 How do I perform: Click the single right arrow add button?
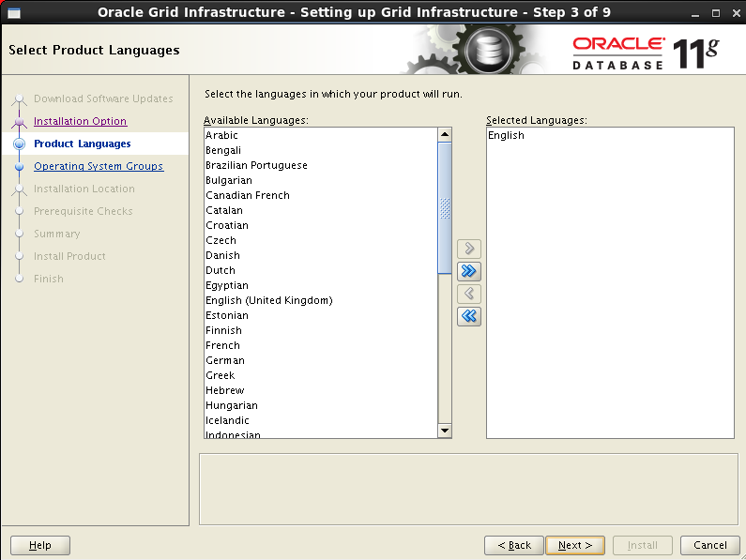468,249
